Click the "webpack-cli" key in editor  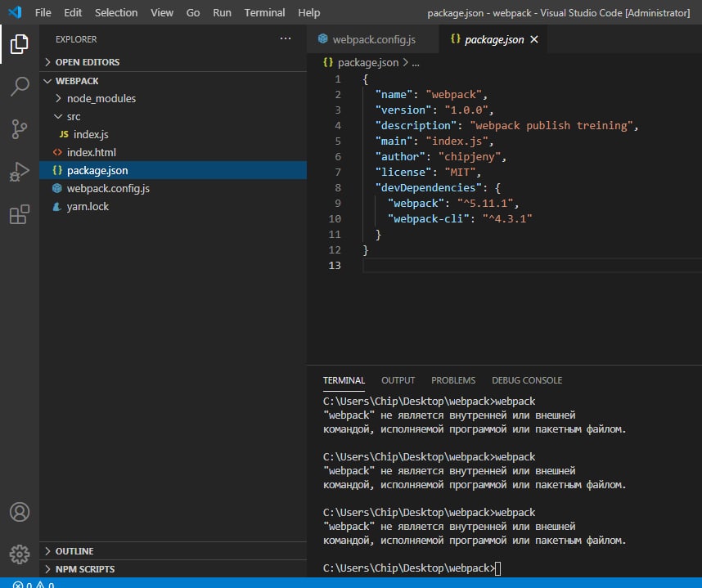point(429,219)
